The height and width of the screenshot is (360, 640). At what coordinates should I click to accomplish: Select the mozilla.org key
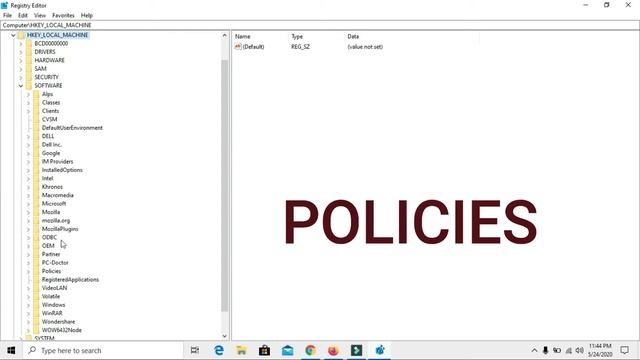tap(56, 220)
